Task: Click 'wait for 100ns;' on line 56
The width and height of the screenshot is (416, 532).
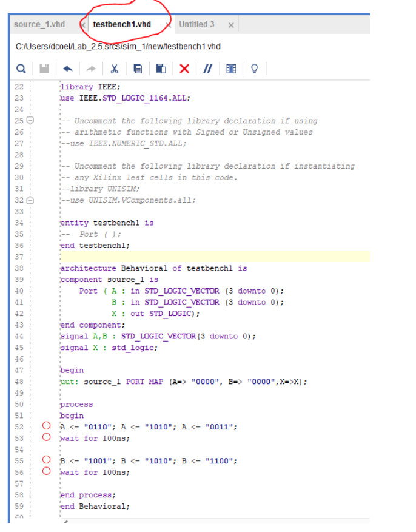Action: [95, 473]
